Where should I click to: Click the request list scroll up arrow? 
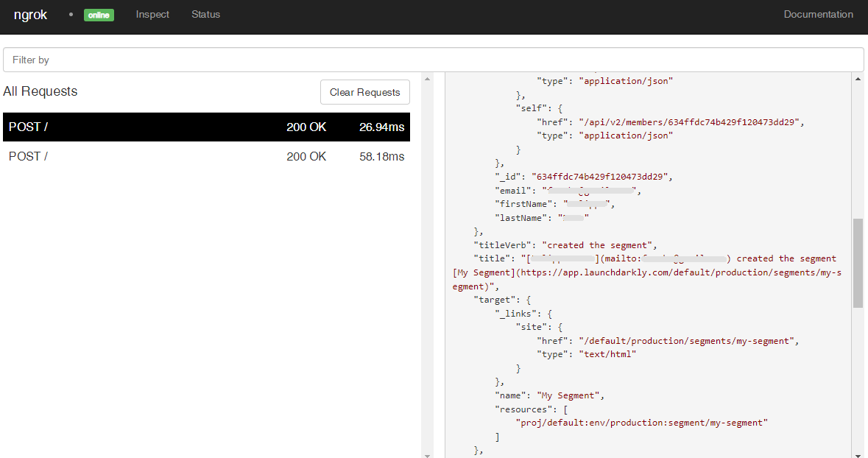[x=427, y=80]
